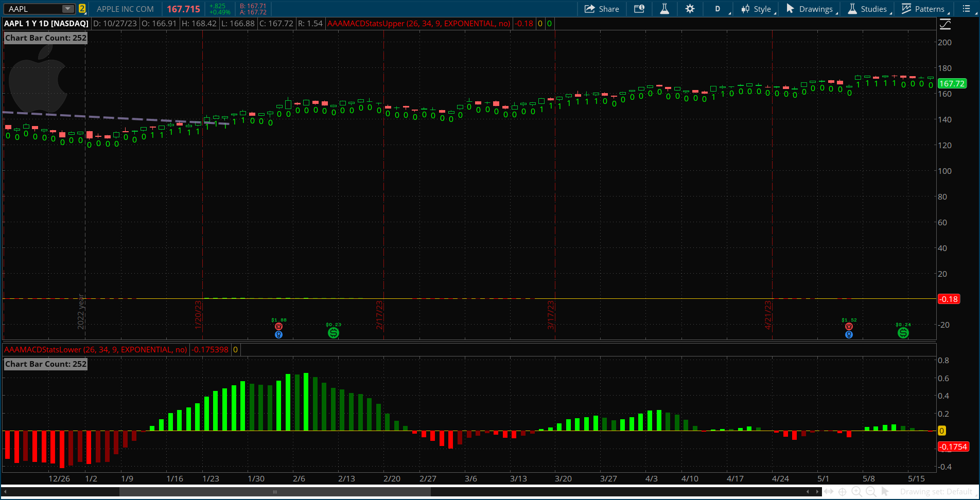Click the 1/20/23 expiration date marker
This screenshot has height=500, width=980.
pos(198,315)
